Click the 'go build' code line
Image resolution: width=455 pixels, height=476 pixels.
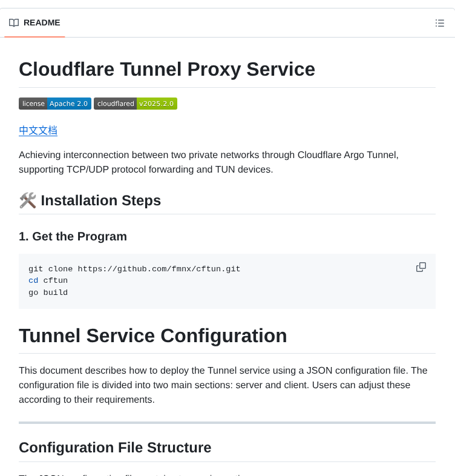click(x=48, y=293)
